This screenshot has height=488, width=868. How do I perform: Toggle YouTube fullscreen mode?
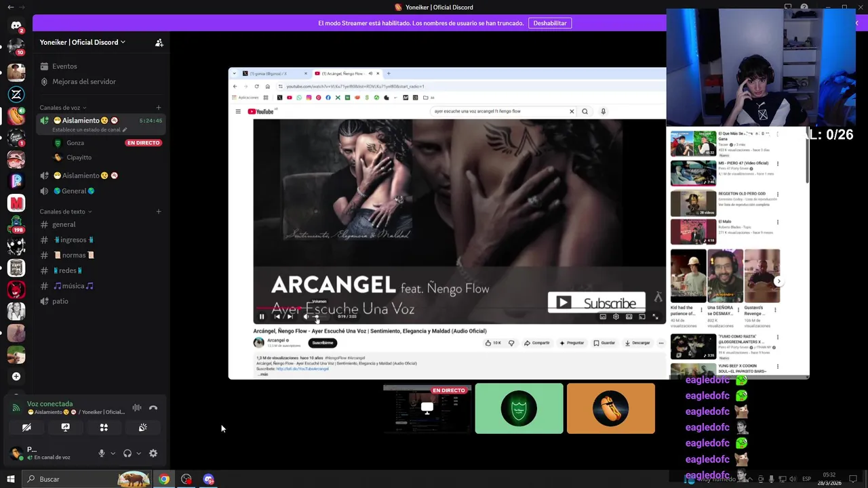pyautogui.click(x=655, y=317)
